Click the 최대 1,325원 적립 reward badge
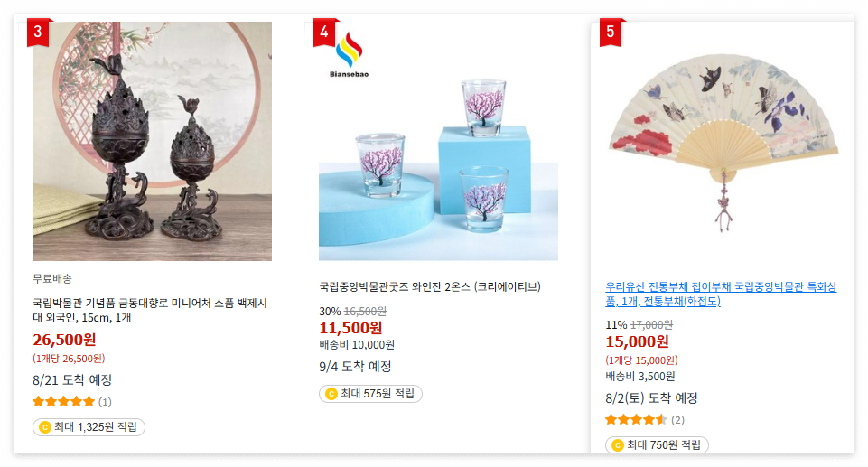This screenshot has width=868, height=467. tap(89, 427)
